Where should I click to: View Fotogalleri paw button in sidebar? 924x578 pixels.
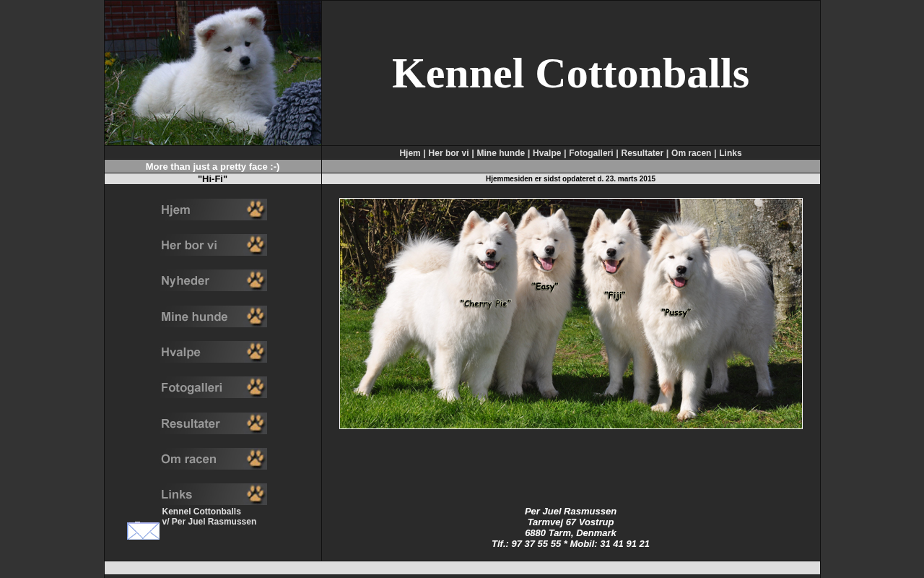[214, 387]
